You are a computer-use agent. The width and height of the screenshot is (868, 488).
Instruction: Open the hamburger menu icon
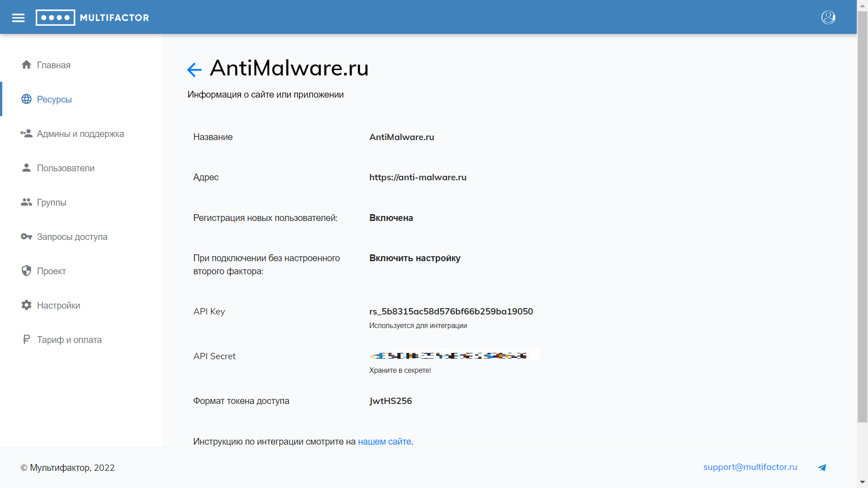18,18
